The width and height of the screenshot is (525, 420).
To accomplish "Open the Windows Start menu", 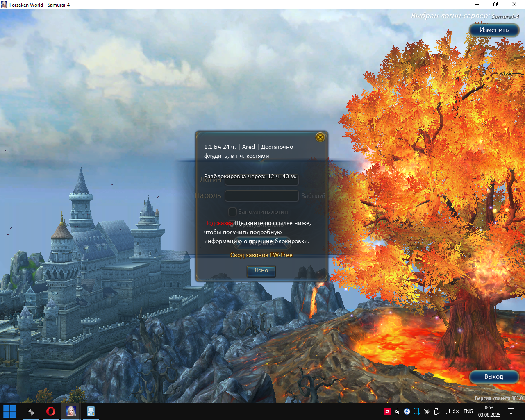I will (x=10, y=411).
